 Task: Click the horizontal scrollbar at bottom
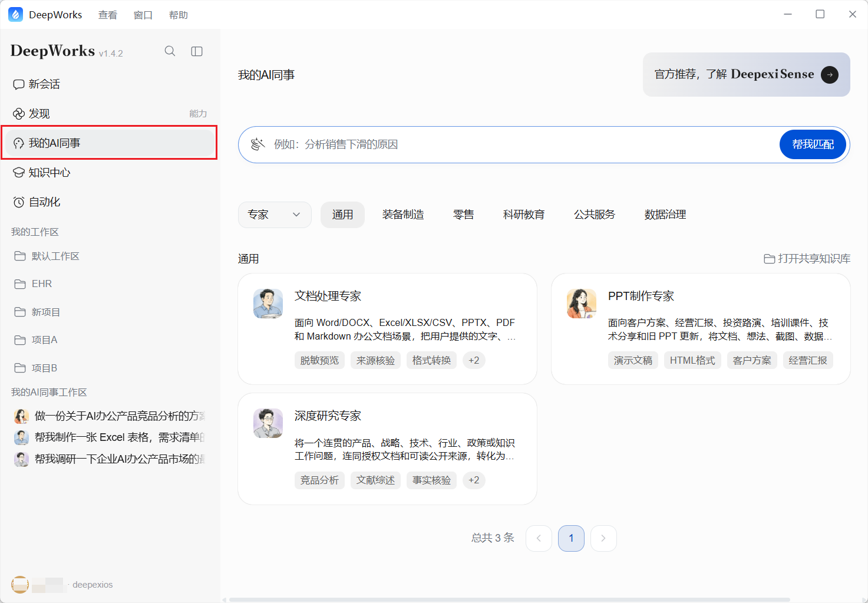(510, 600)
